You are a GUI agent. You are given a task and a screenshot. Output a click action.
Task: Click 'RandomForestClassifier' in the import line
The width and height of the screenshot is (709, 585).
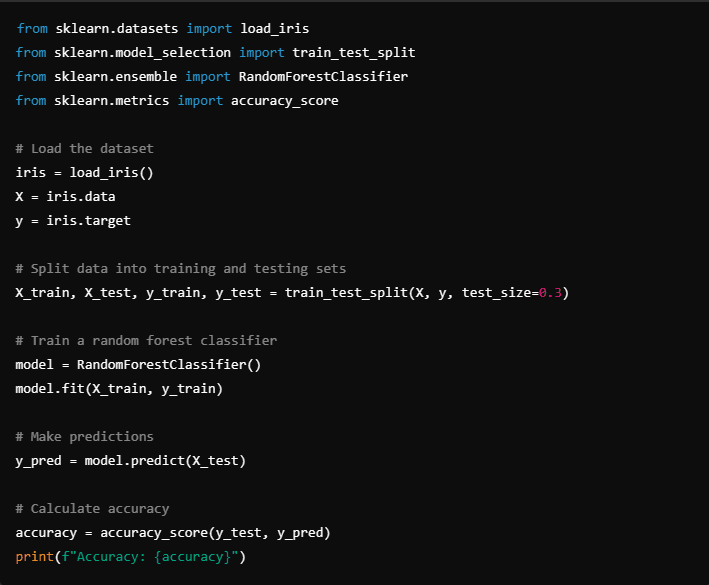pos(323,77)
